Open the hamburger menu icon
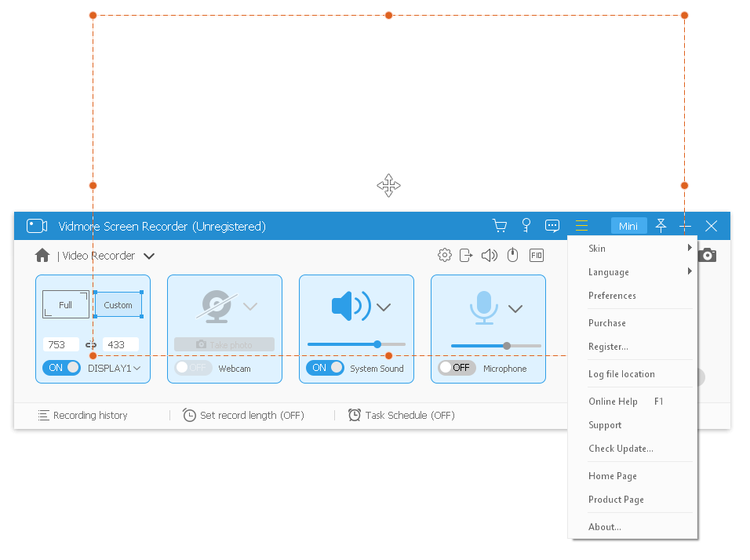Screen dimensions: 750x560 pyautogui.click(x=581, y=226)
